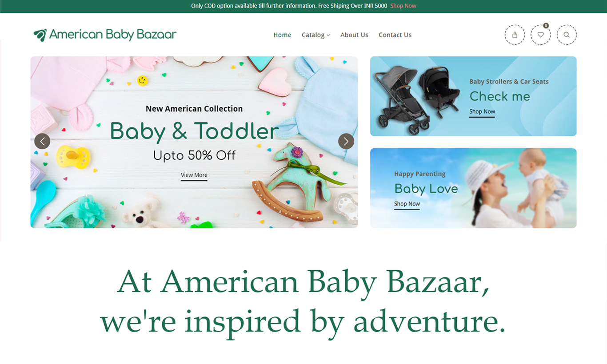Click the Baby Love heading

pyautogui.click(x=426, y=189)
